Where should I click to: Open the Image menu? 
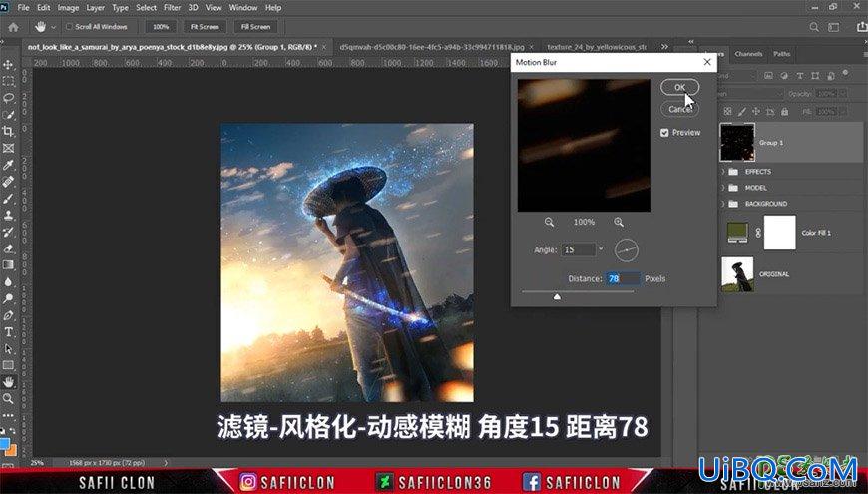[68, 8]
